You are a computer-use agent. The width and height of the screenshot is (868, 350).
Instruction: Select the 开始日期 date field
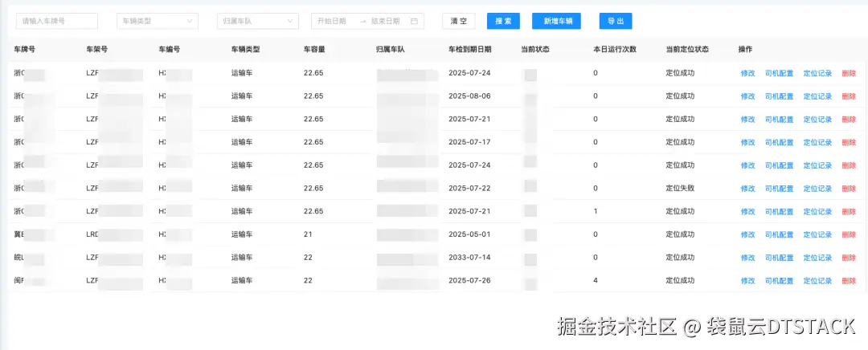point(332,21)
